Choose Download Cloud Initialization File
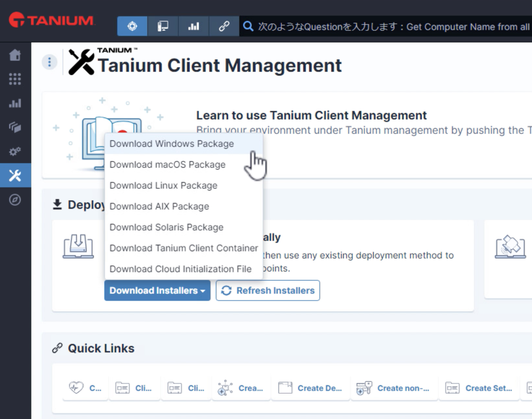 [x=184, y=269]
